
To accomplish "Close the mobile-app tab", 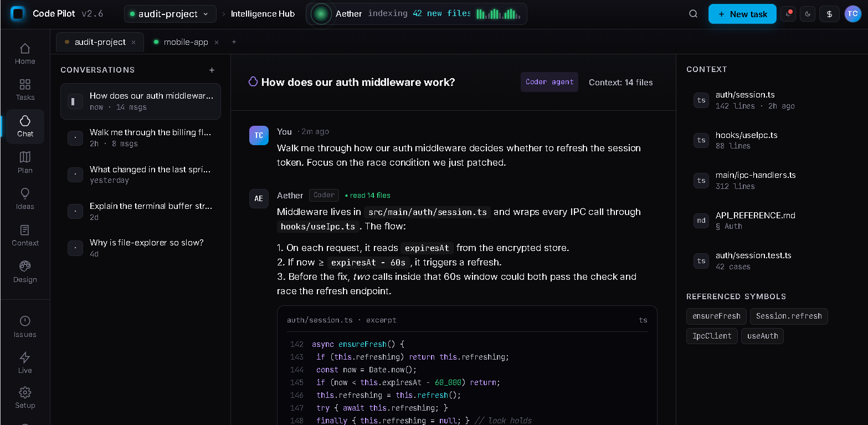I will [x=217, y=43].
